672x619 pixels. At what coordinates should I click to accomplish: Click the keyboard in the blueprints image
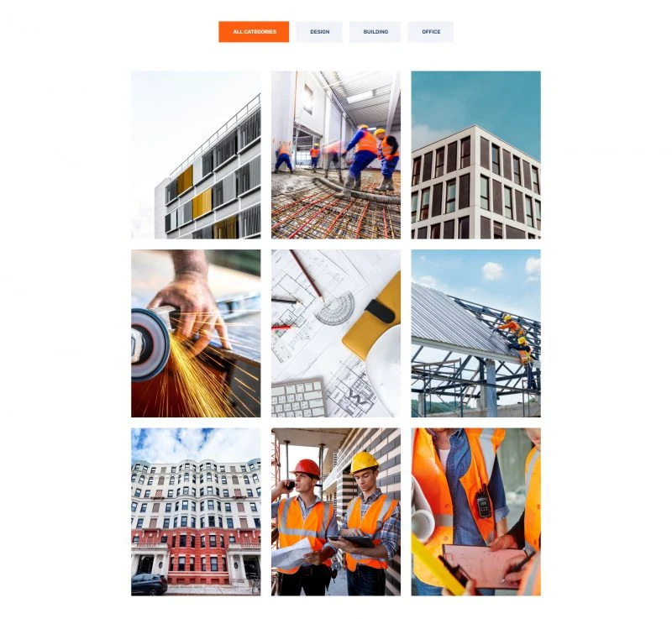[x=299, y=398]
